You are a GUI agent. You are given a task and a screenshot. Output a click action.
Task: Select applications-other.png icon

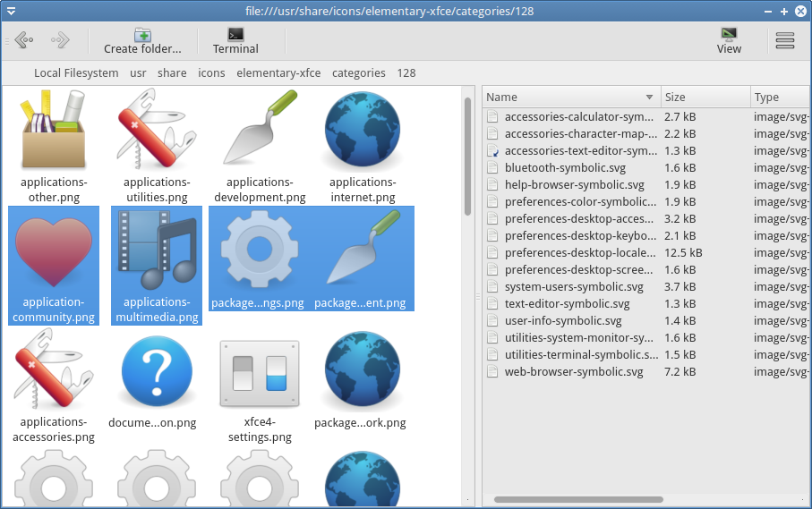[x=54, y=131]
